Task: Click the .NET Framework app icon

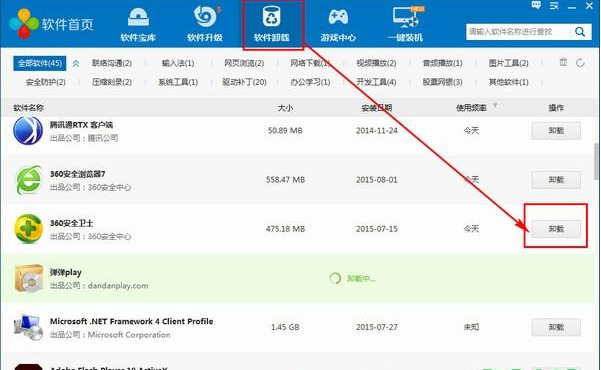Action: [28, 327]
